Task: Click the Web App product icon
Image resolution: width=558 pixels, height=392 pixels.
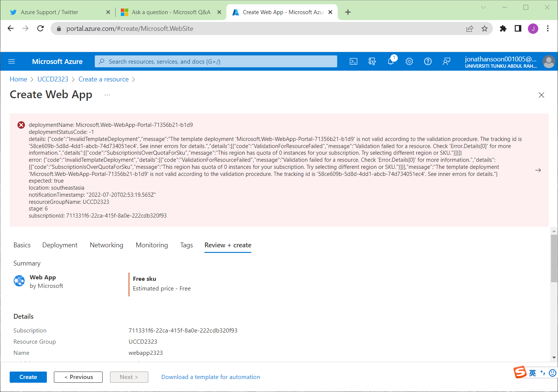Action: click(19, 281)
